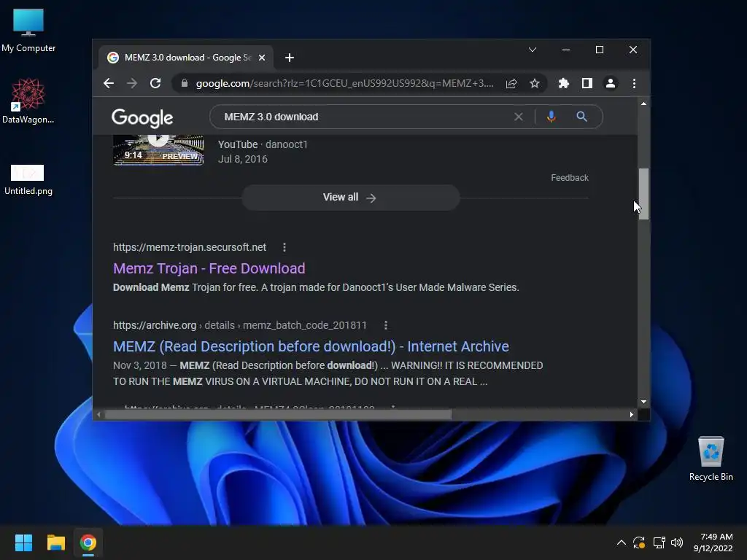Click vertical scrollbar up arrow

pyautogui.click(x=643, y=104)
